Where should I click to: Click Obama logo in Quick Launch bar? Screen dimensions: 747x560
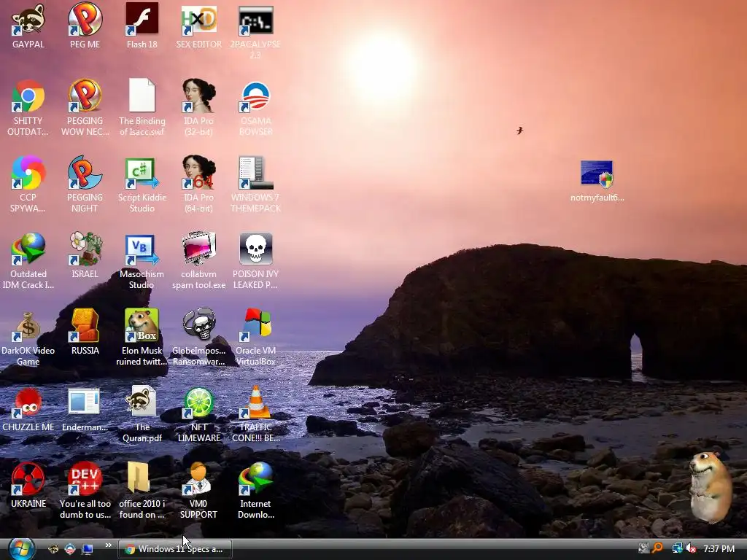70,549
